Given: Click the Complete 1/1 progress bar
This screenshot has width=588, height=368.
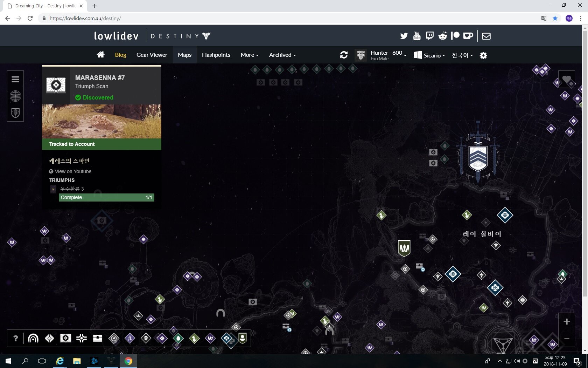Looking at the screenshot, I should [x=106, y=197].
